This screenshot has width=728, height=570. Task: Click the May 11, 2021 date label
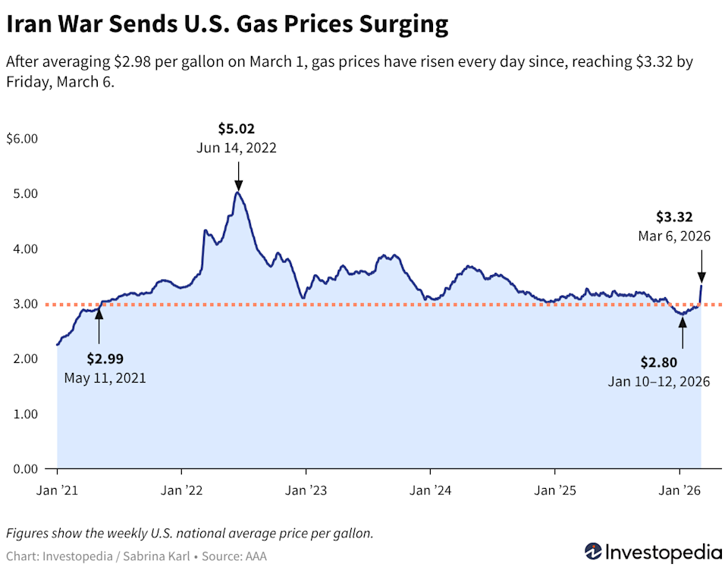(x=105, y=377)
